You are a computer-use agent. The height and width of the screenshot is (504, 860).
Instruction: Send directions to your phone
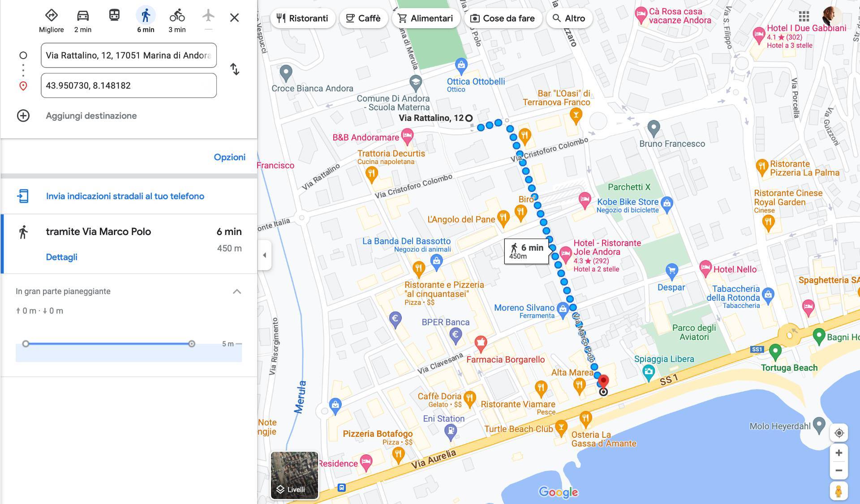tap(125, 196)
